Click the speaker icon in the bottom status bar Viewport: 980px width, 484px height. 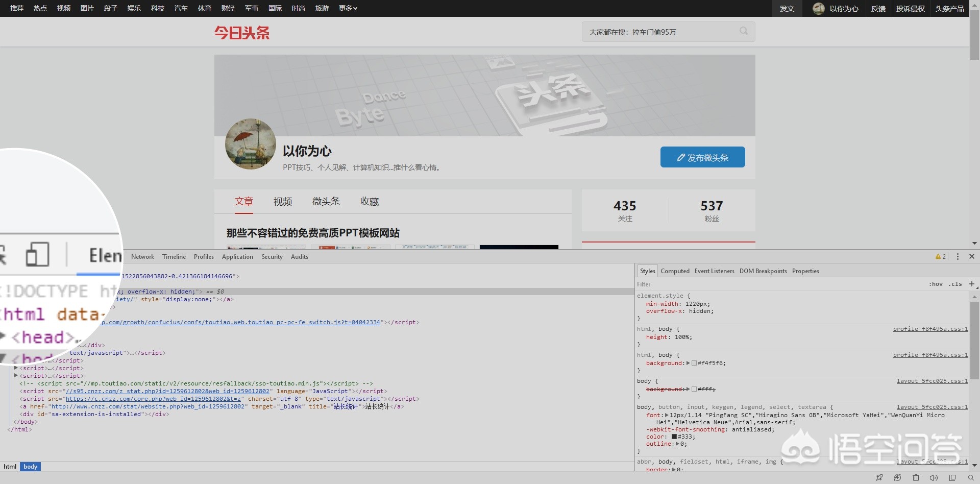[934, 478]
